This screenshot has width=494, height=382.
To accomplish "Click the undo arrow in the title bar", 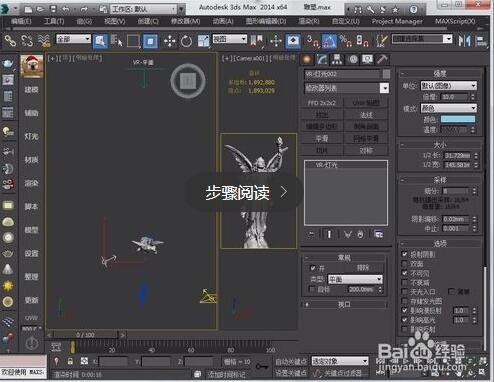I will point(66,9).
